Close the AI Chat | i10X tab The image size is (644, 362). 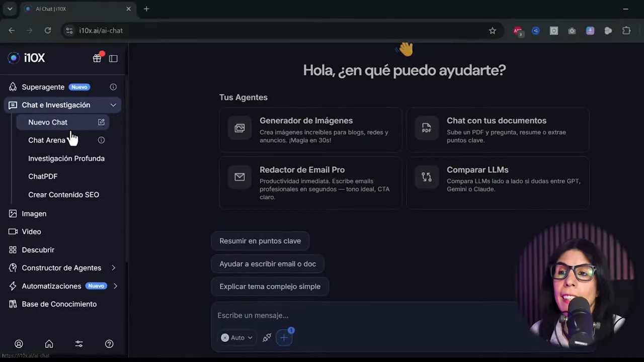128,9
